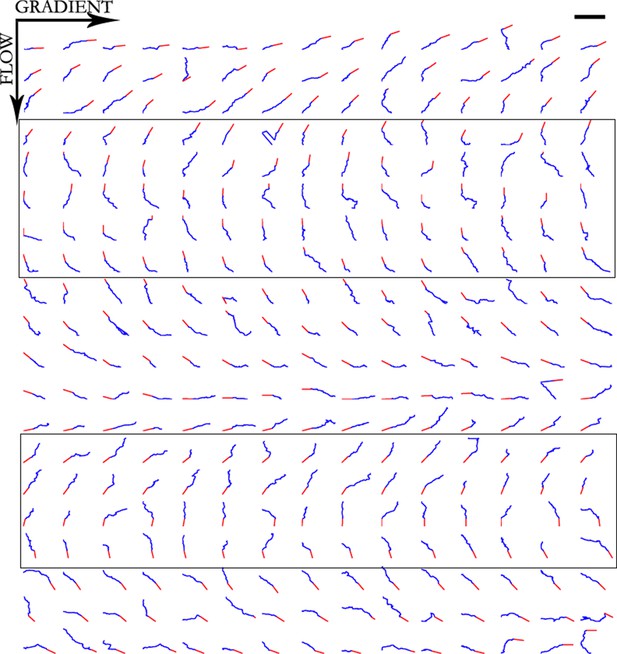
Task: Click the GRADIENT axis label
Action: point(64,7)
